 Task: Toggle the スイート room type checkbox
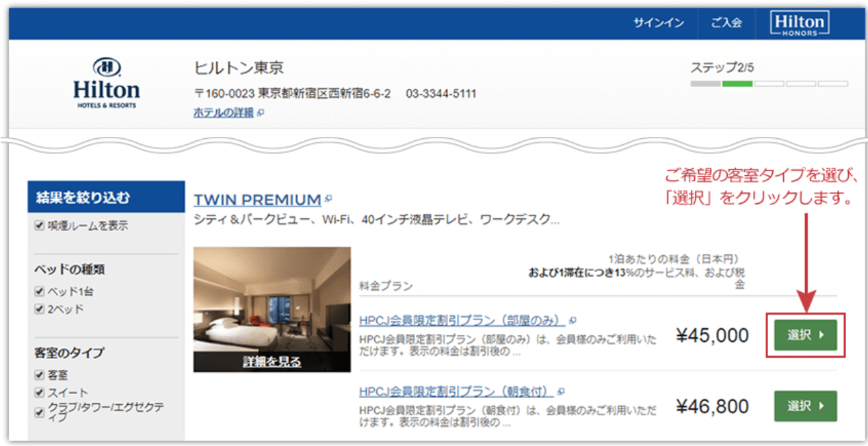click(x=40, y=392)
